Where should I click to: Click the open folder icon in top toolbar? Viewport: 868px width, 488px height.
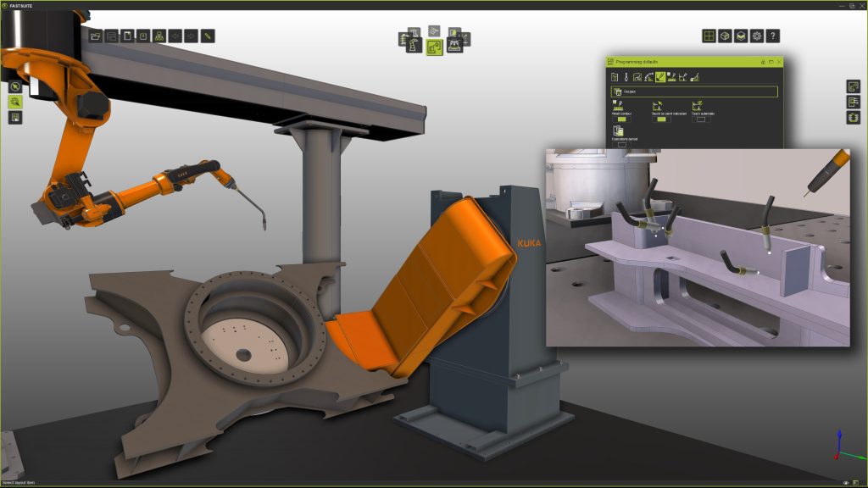point(95,36)
